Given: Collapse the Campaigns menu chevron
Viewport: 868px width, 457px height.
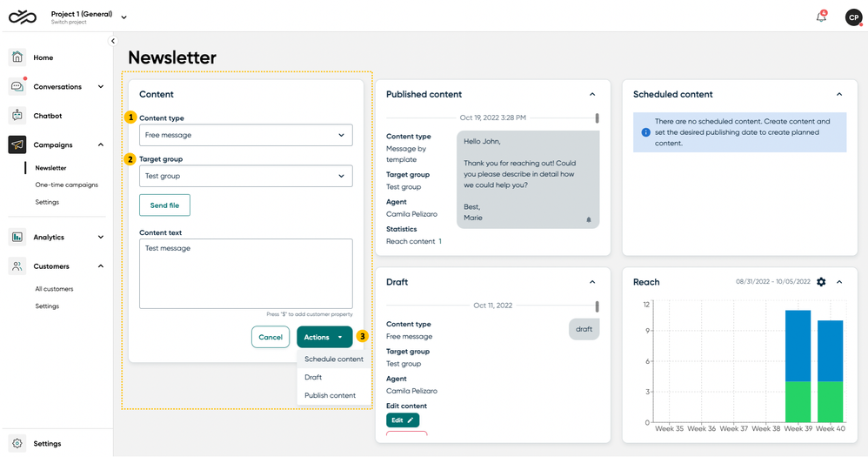Looking at the screenshot, I should 101,144.
